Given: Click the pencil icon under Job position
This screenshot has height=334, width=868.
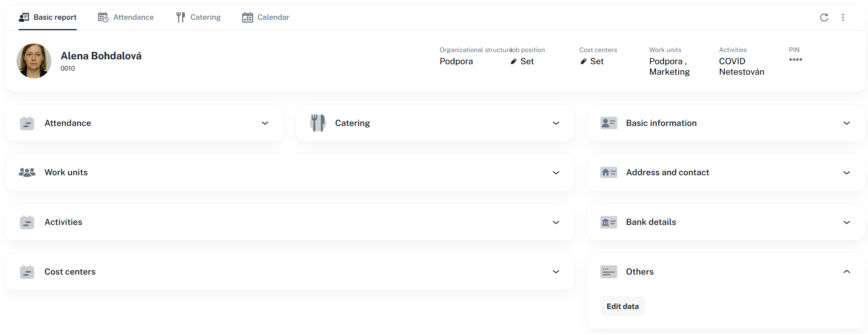Looking at the screenshot, I should pos(514,61).
